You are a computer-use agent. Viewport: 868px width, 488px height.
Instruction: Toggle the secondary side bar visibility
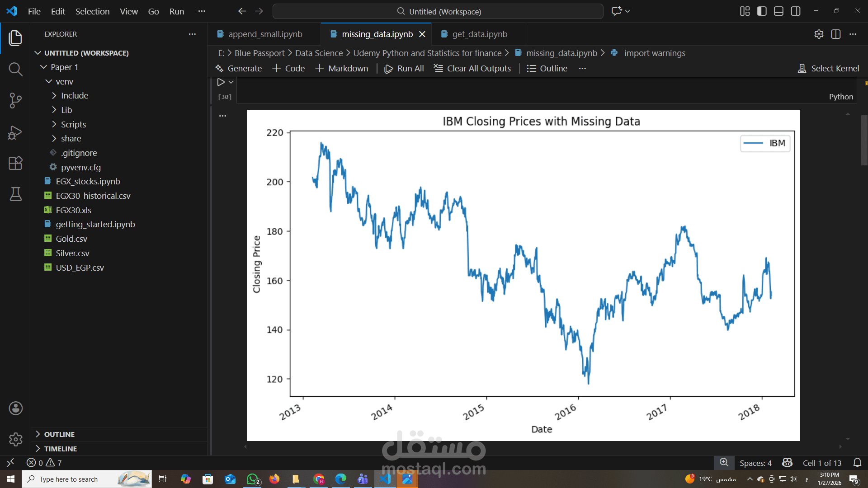point(796,11)
